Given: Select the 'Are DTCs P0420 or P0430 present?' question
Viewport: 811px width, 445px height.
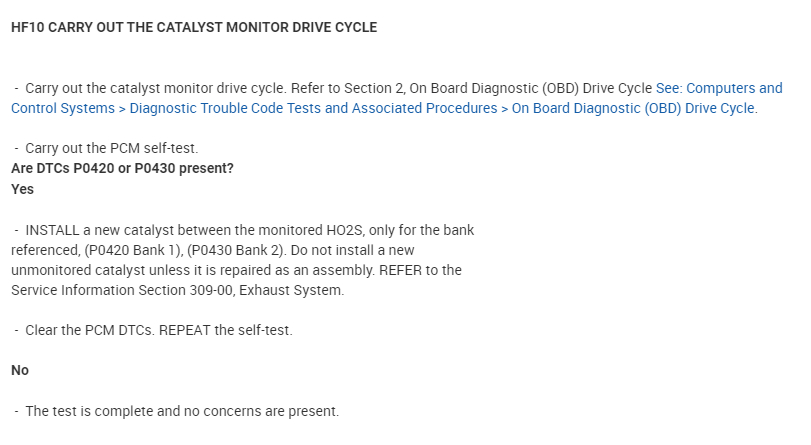Looking at the screenshot, I should pyautogui.click(x=122, y=168).
